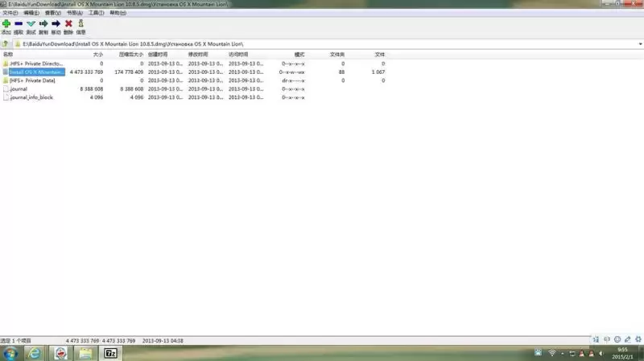Expand the address bar path dropdown
This screenshot has height=361, width=644.
(640, 44)
